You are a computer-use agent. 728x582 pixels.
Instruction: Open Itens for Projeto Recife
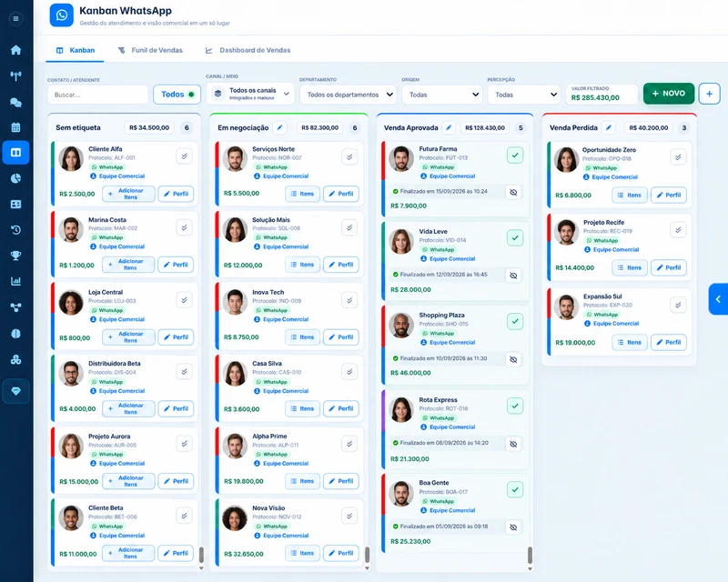pos(630,267)
